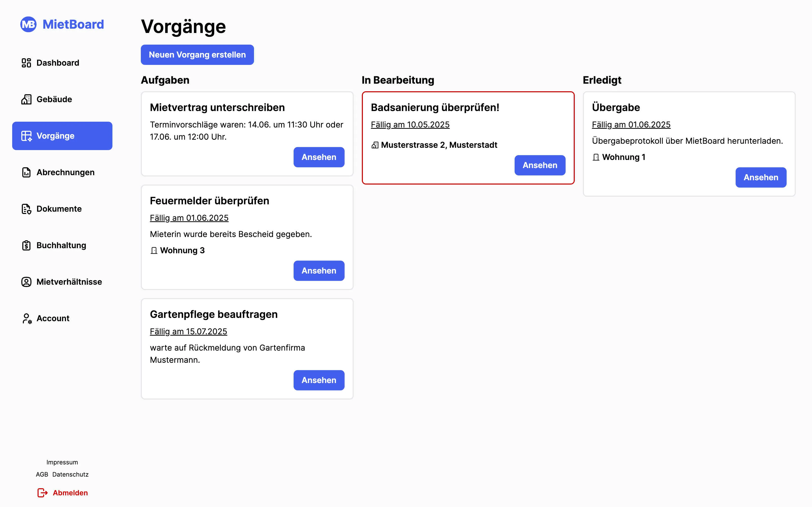Click the Dokumente file icon
Image resolution: width=812 pixels, height=507 pixels.
pyautogui.click(x=26, y=209)
